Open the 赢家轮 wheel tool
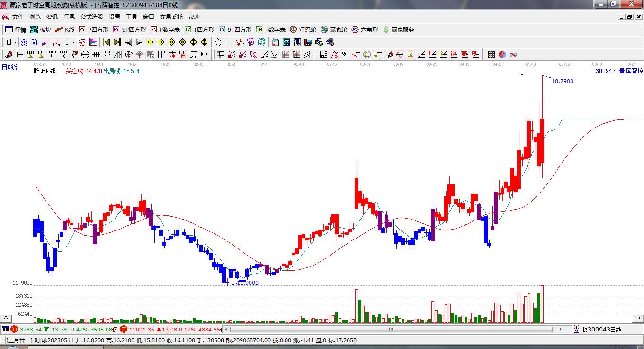Image resolution: width=644 pixels, height=349 pixels. [x=334, y=29]
